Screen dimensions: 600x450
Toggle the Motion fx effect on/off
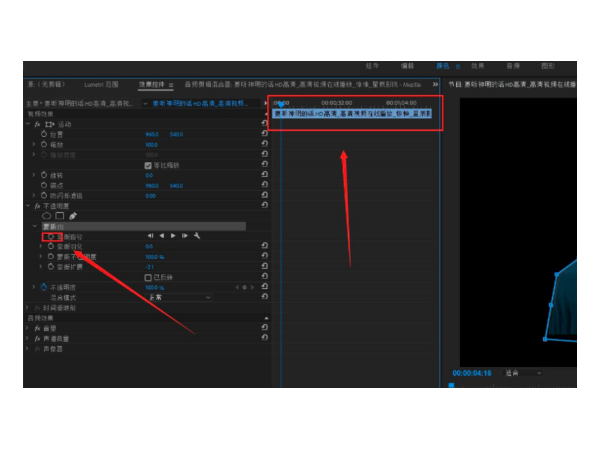point(36,123)
